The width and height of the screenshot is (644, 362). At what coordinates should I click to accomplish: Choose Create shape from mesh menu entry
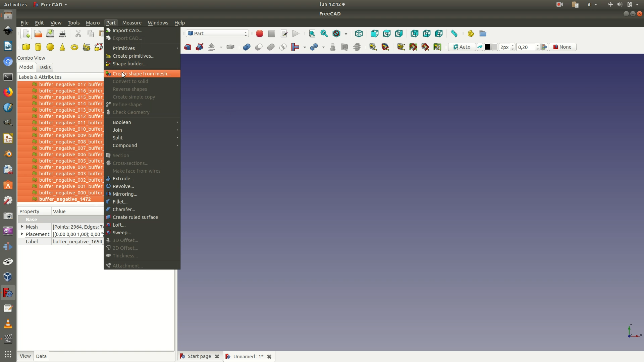coord(142,74)
